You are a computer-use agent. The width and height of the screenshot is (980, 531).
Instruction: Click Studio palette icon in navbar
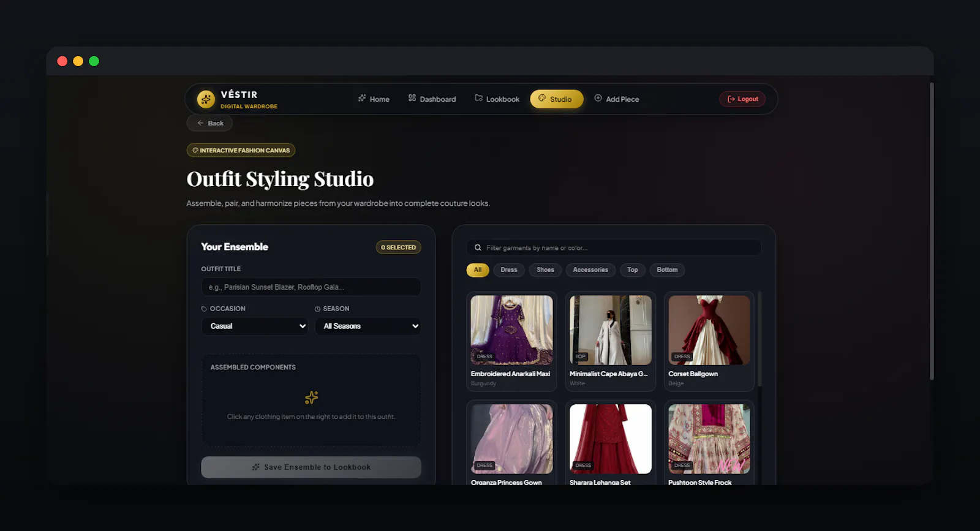[x=542, y=98]
